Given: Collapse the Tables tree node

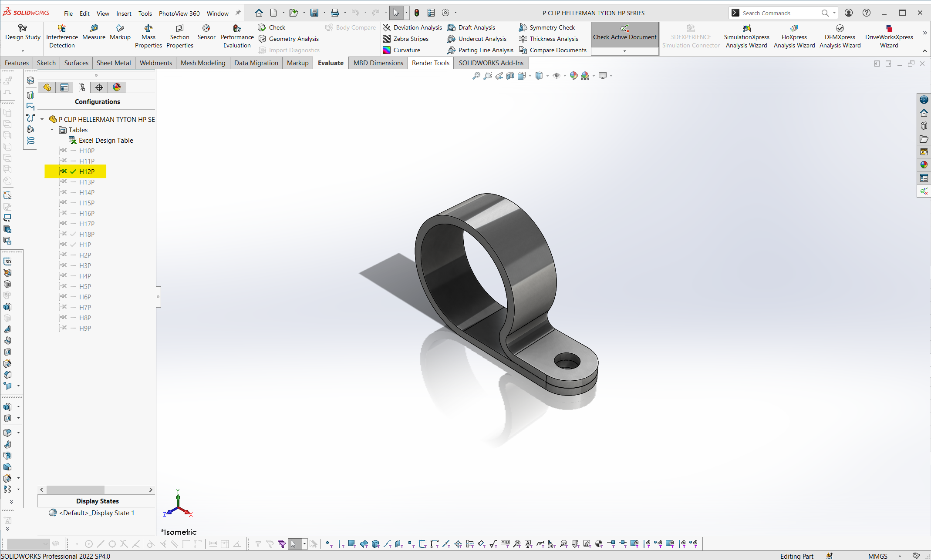Looking at the screenshot, I should (x=52, y=130).
